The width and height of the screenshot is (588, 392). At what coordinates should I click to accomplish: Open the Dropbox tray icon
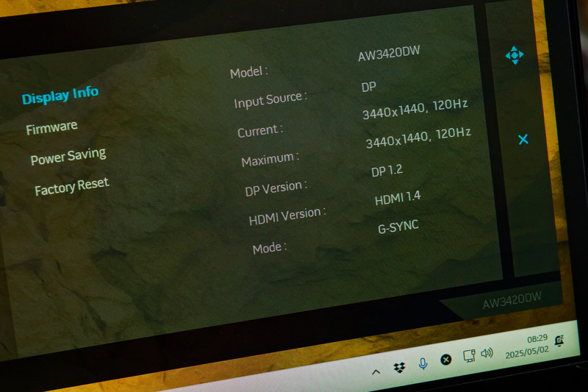click(399, 368)
